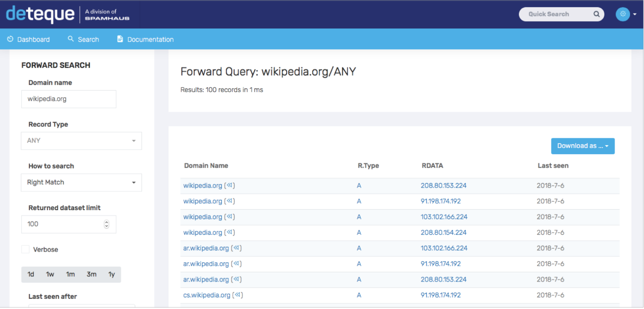Focus the Domain name input field

click(x=69, y=99)
